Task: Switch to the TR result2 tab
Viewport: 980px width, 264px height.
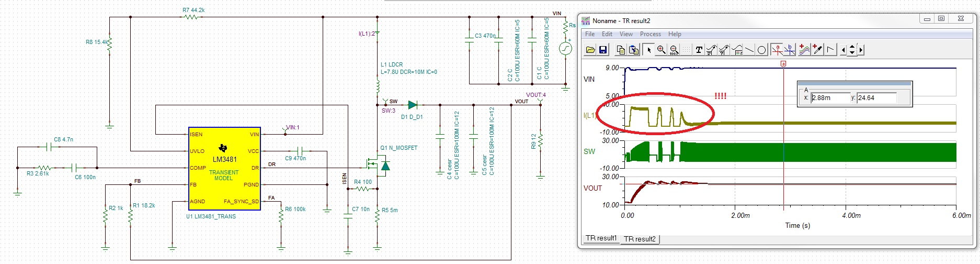Action: pos(640,239)
